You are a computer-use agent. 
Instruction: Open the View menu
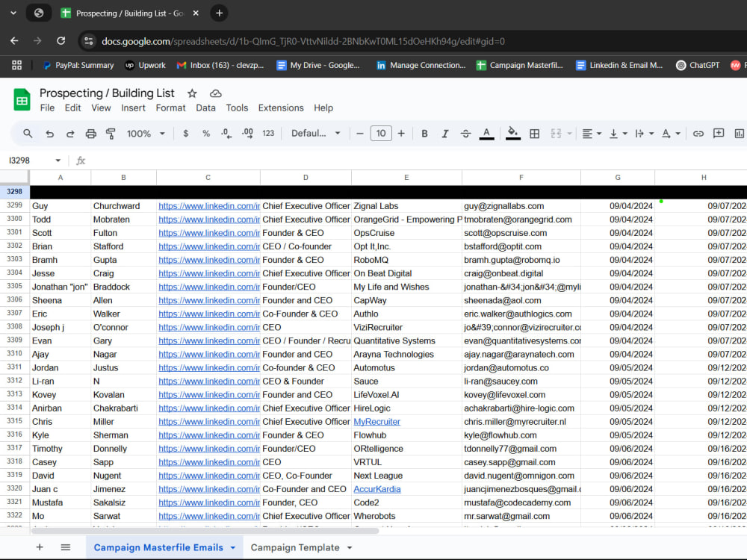(101, 108)
